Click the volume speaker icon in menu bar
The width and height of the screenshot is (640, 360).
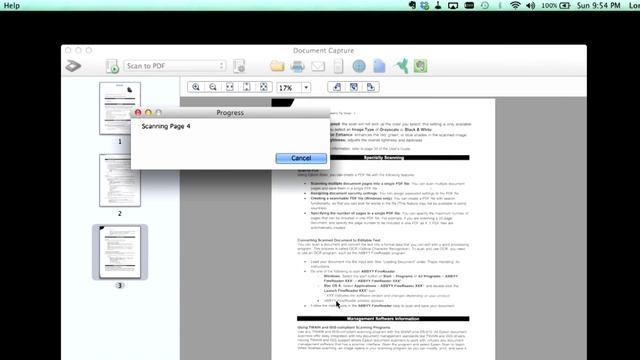pos(531,5)
